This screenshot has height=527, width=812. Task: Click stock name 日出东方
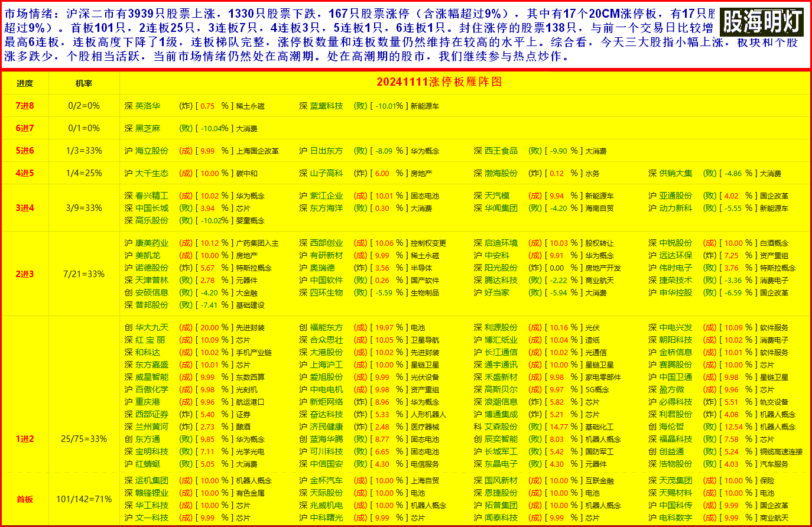[x=326, y=151]
